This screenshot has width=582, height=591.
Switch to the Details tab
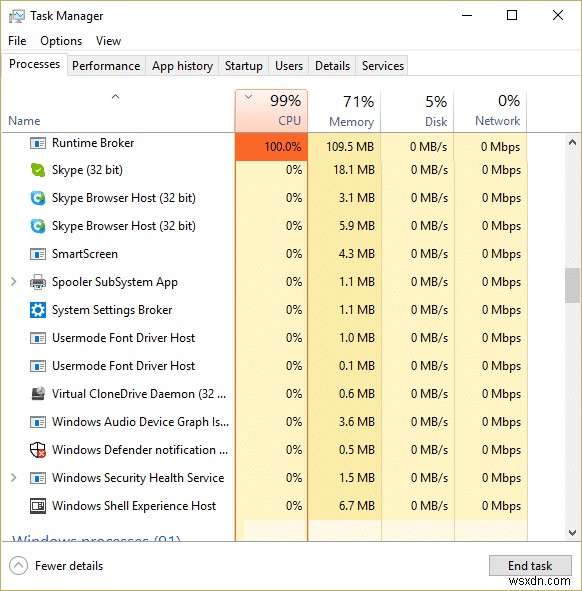pos(332,66)
